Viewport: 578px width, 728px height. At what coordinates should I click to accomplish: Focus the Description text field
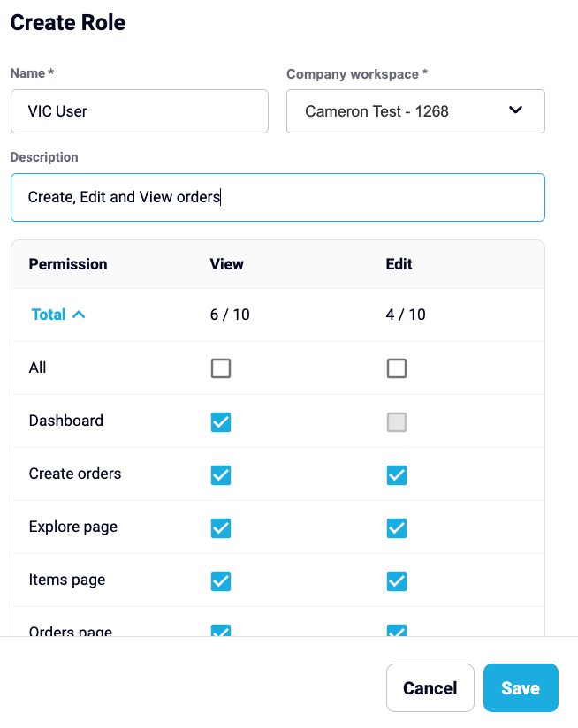click(x=278, y=197)
